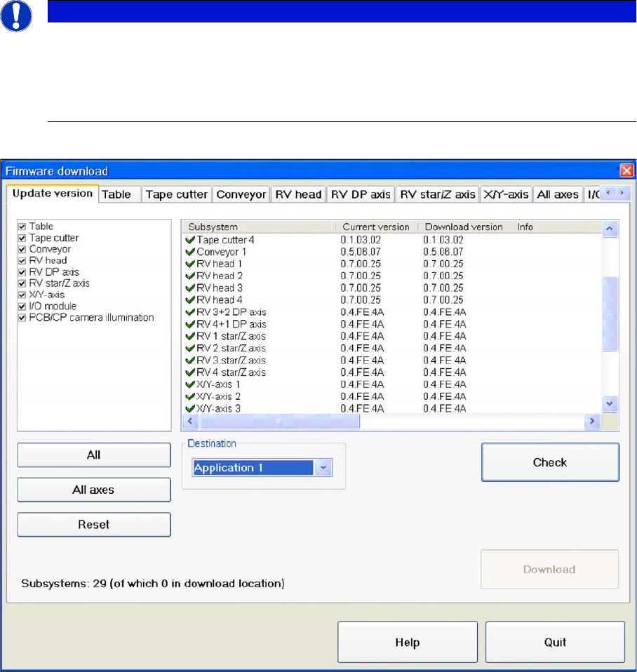Select the RV DP axis tab
This screenshot has width=637, height=672.
(x=361, y=194)
